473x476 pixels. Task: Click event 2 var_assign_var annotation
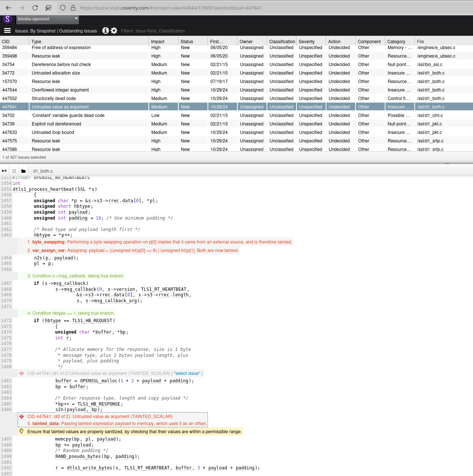[x=133, y=251]
